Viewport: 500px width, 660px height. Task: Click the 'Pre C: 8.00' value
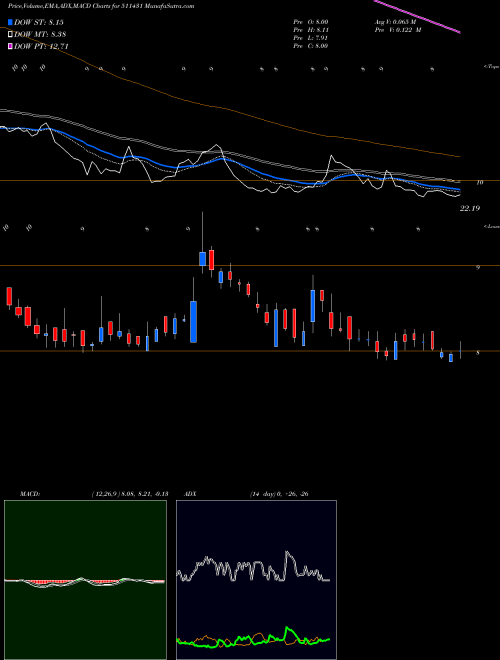coord(311,45)
